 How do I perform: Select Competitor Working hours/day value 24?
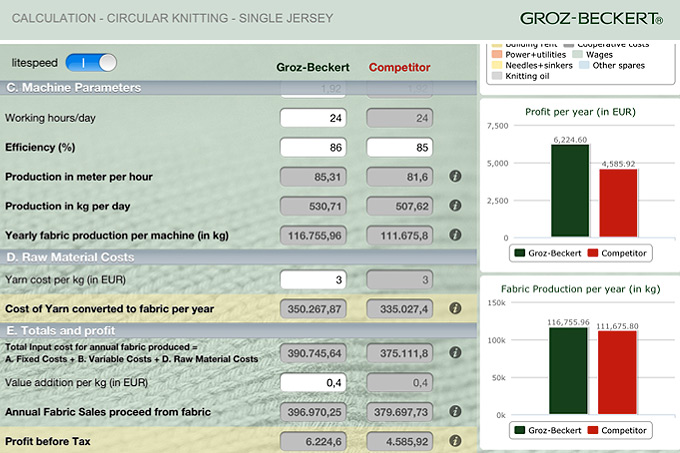click(400, 118)
